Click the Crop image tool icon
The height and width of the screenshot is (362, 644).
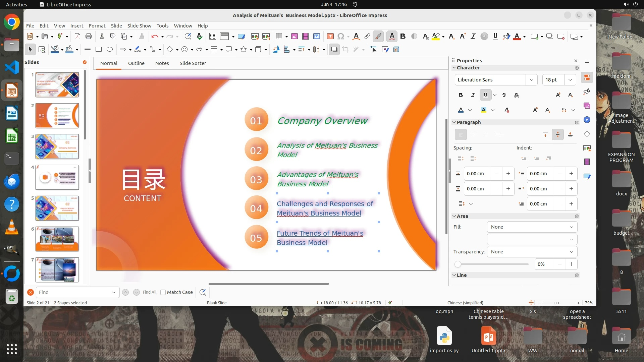tap(345, 50)
